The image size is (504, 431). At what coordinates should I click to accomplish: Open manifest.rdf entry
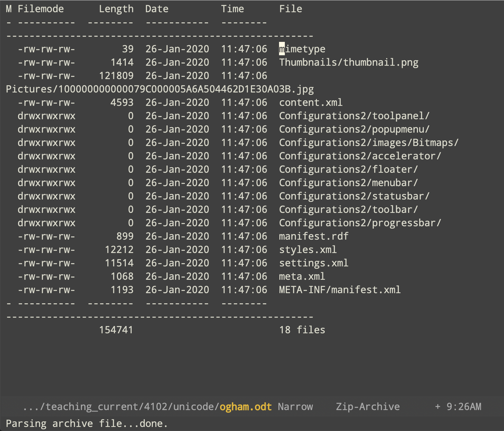(x=314, y=236)
